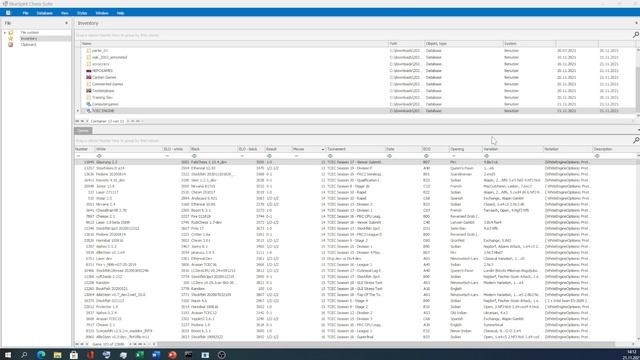Screen dimensions: 640x360
Task: Click the Notation column header
Action: pos(567,149)
